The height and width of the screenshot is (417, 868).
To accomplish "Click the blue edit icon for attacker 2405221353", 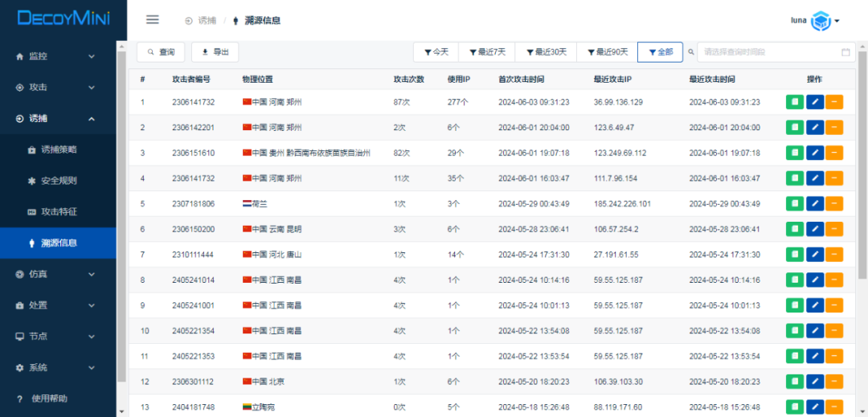I will click(815, 357).
